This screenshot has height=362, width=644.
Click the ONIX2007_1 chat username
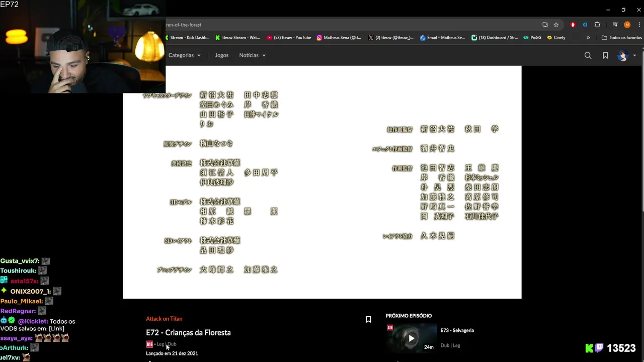tap(31, 291)
